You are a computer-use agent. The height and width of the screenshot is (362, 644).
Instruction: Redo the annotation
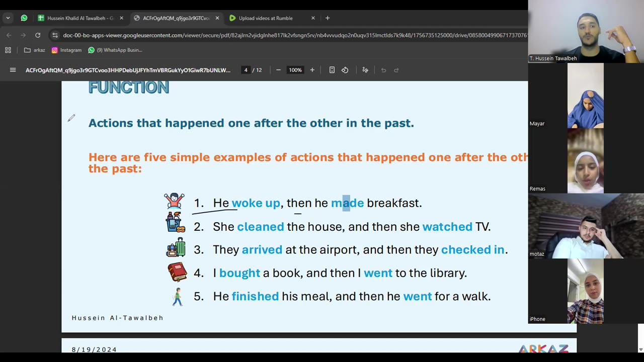click(396, 70)
